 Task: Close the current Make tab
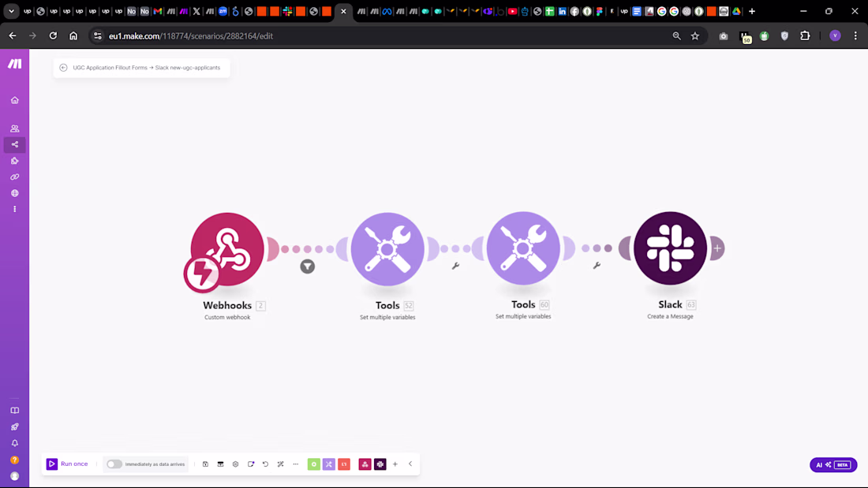point(343,11)
